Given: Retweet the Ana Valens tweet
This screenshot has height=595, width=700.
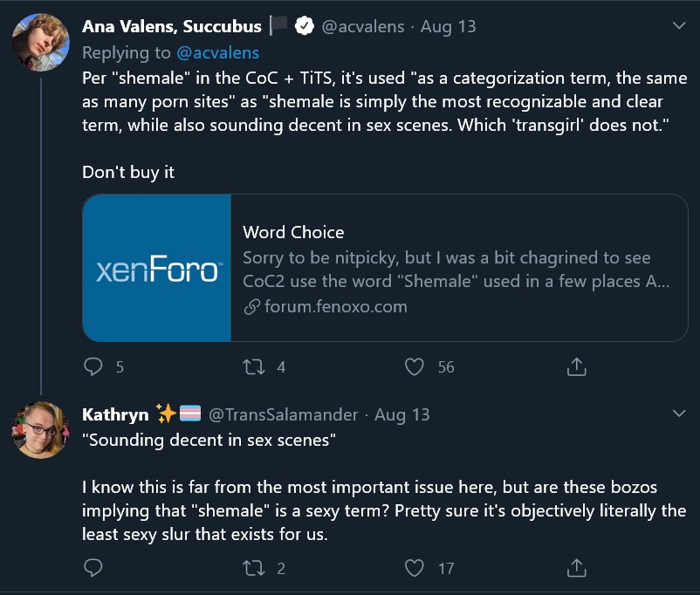Looking at the screenshot, I should coord(254,367).
